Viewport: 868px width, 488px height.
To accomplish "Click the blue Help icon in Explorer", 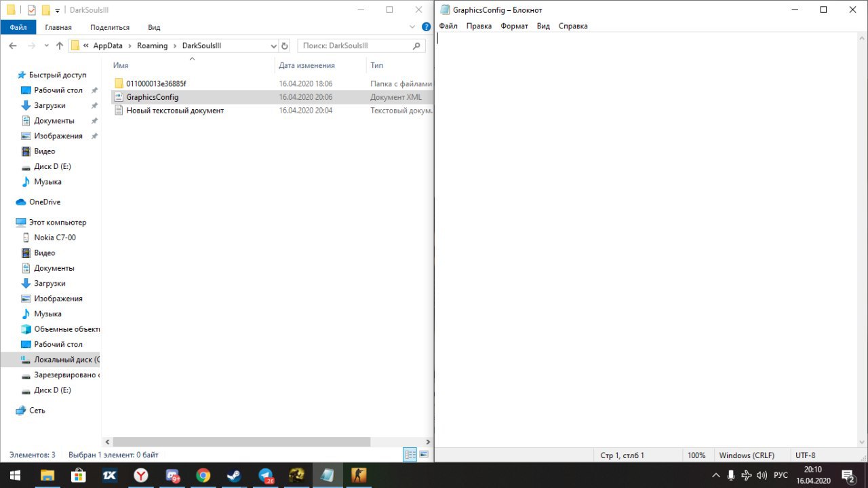I will [x=427, y=27].
